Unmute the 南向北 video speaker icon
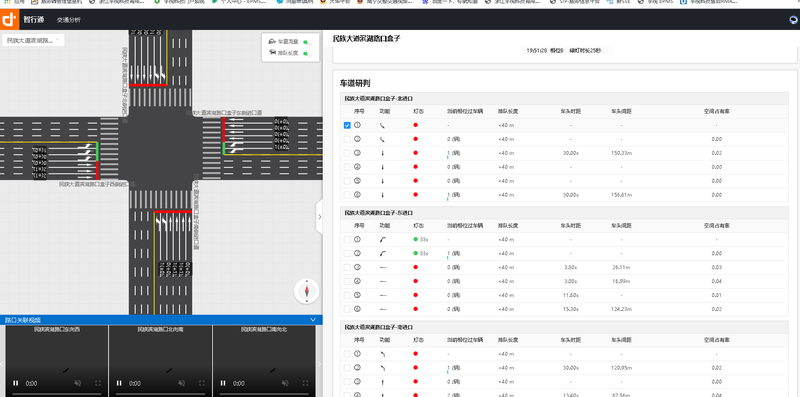 coord(286,383)
